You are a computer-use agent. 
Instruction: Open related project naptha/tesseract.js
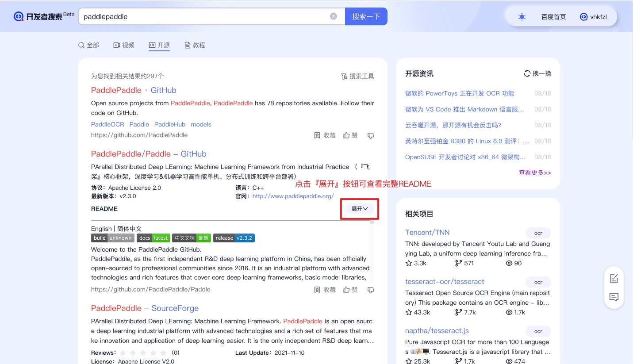pyautogui.click(x=437, y=331)
